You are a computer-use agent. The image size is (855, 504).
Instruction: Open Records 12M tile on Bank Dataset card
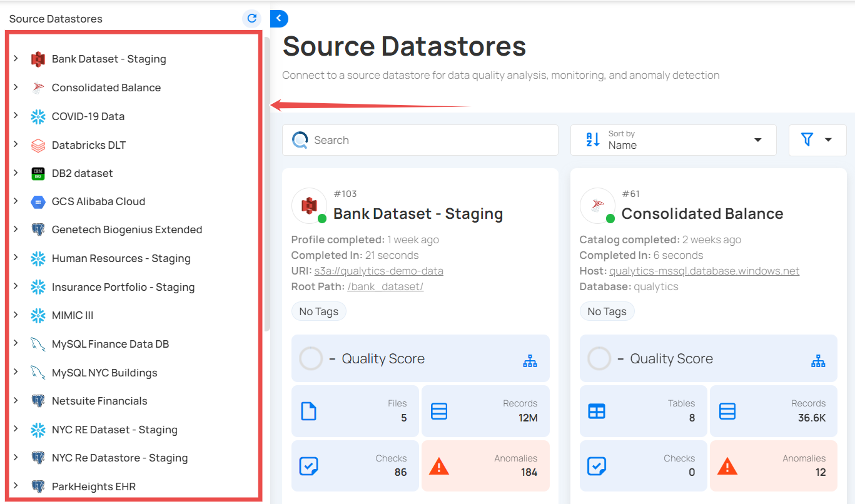(x=485, y=411)
